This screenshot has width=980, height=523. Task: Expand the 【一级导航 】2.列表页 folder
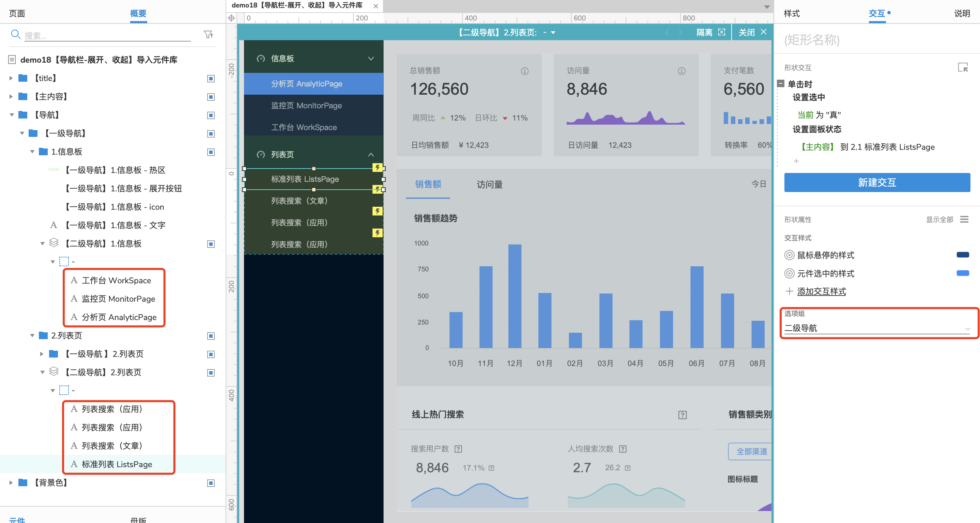(x=42, y=354)
